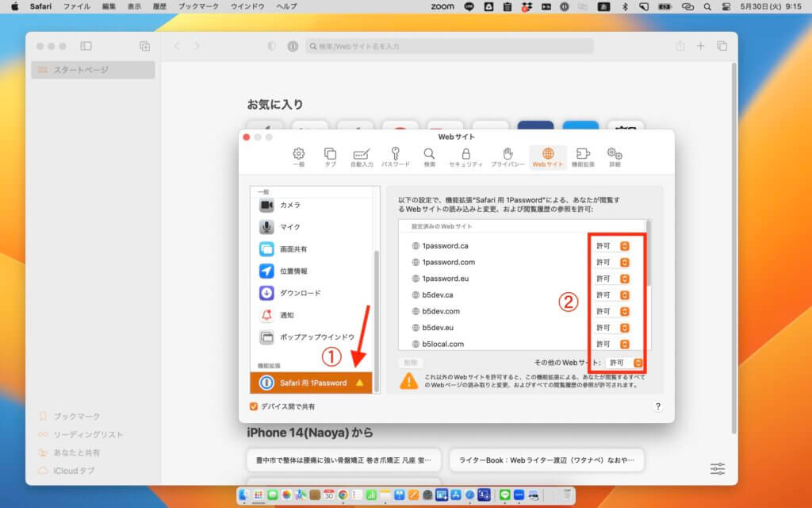The width and height of the screenshot is (812, 508).
Task: Select スタートページ in Safari sidebar
Action: point(94,70)
